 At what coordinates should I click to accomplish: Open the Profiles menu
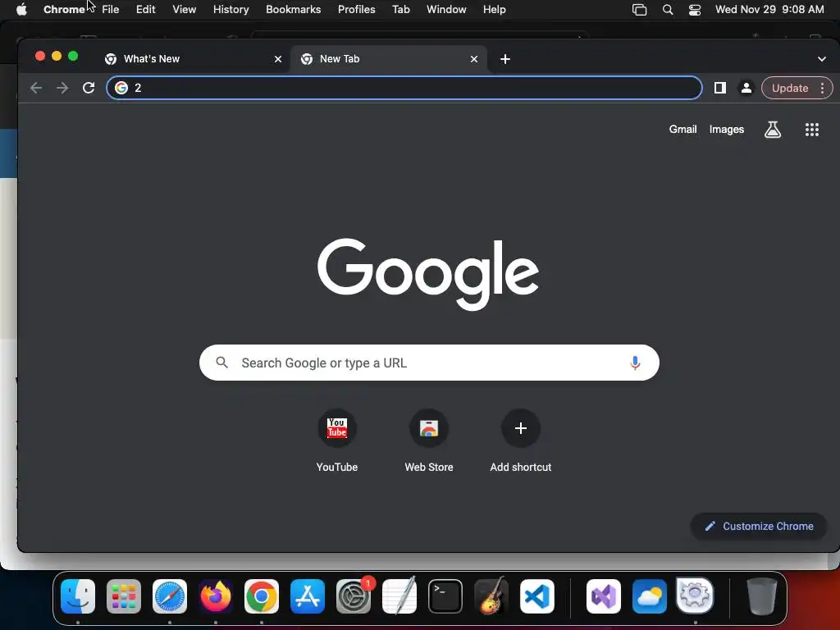coord(356,10)
